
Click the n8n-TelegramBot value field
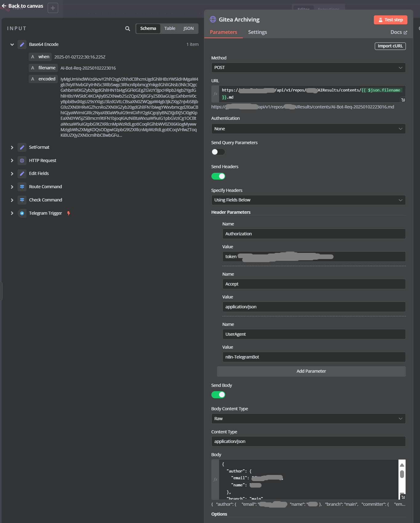click(x=314, y=357)
